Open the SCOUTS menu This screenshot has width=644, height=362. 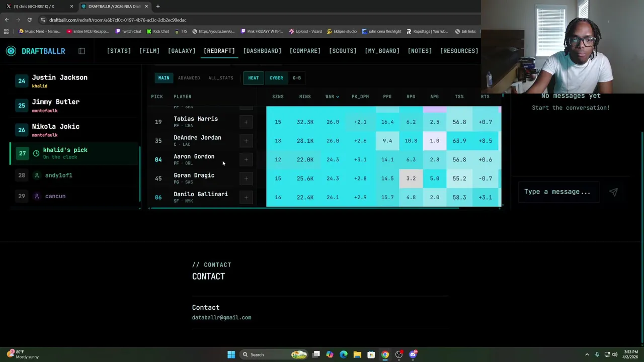pos(343,51)
